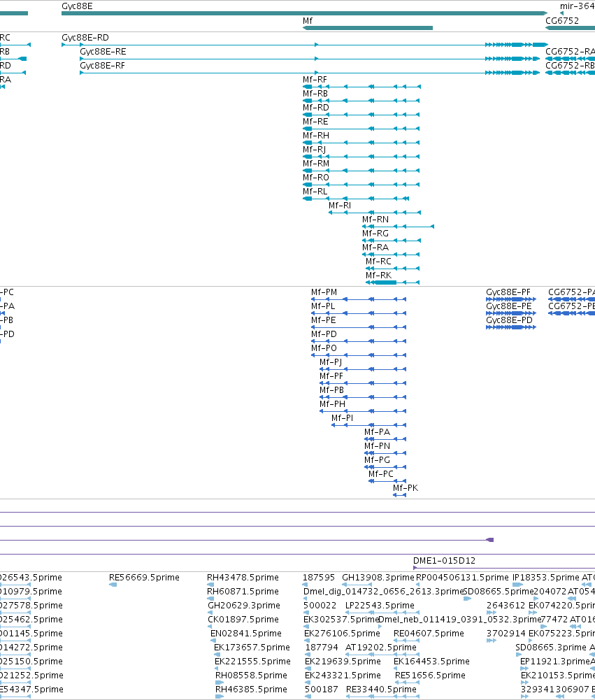This screenshot has height=700, width=595.
Task: Open the Mf-RL transcript label
Action: (x=315, y=192)
